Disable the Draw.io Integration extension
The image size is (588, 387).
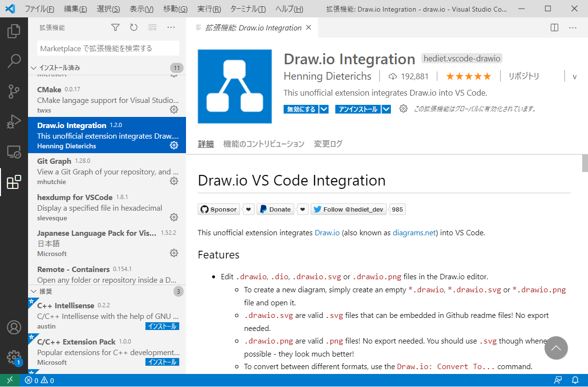coord(297,109)
